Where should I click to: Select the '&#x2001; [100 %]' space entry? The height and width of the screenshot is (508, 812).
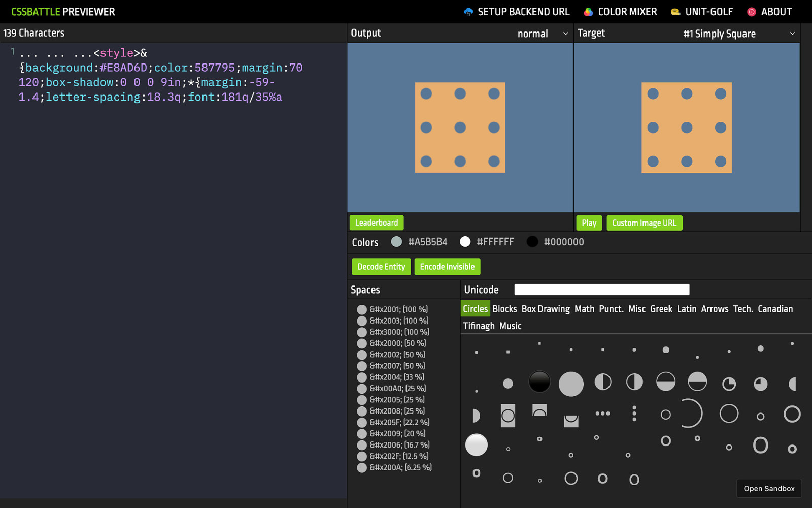[393, 309]
